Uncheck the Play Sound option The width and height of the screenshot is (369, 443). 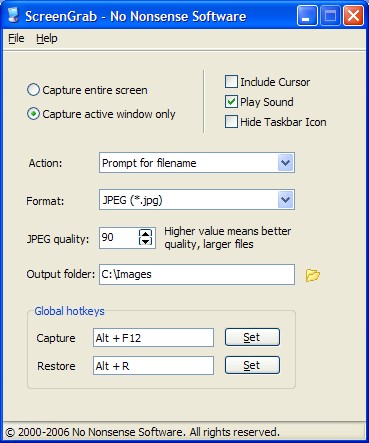point(231,102)
